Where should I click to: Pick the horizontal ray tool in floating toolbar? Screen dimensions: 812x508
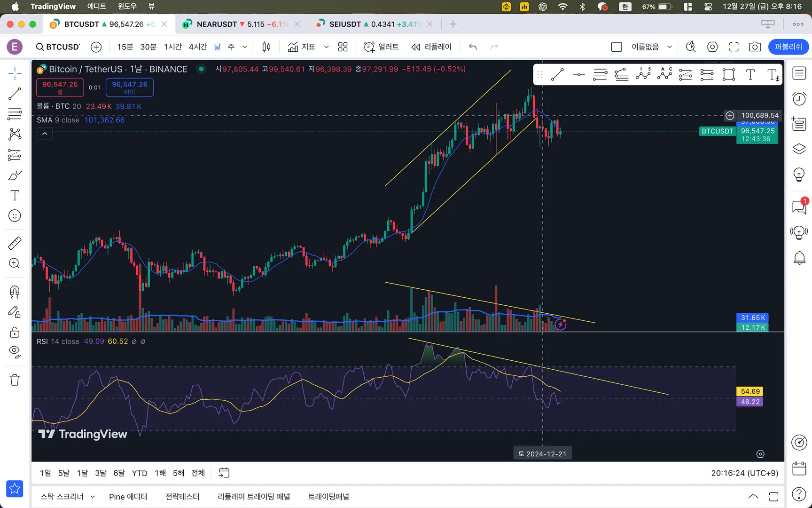[x=579, y=75]
